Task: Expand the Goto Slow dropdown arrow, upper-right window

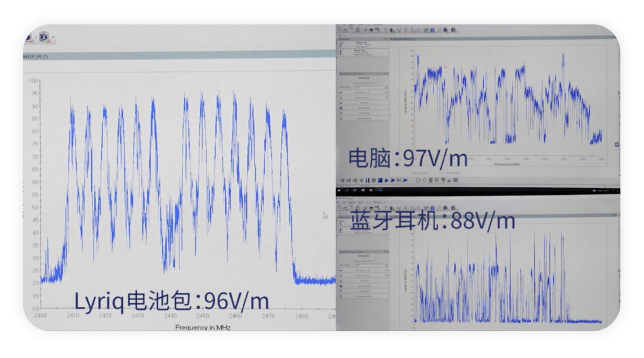Action: click(x=387, y=92)
